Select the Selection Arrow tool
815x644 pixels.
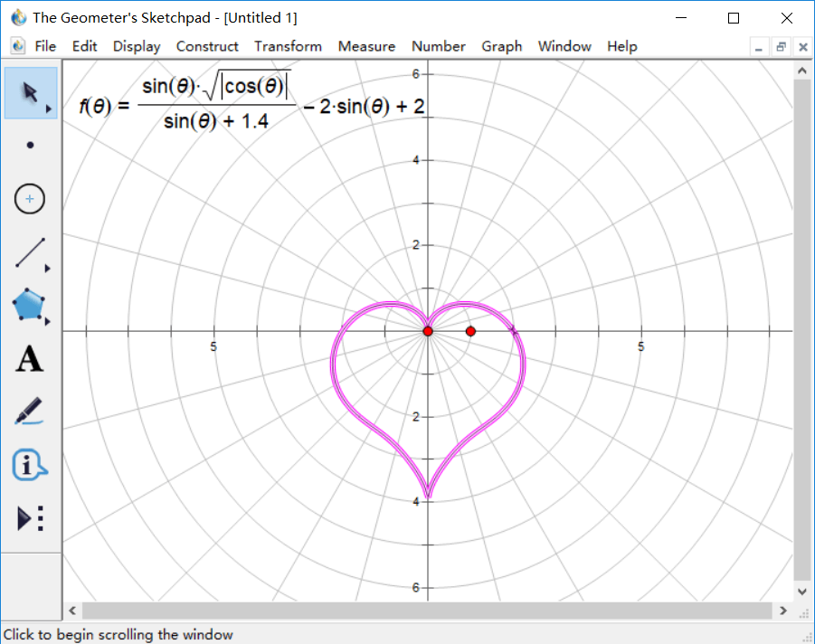tap(30, 92)
